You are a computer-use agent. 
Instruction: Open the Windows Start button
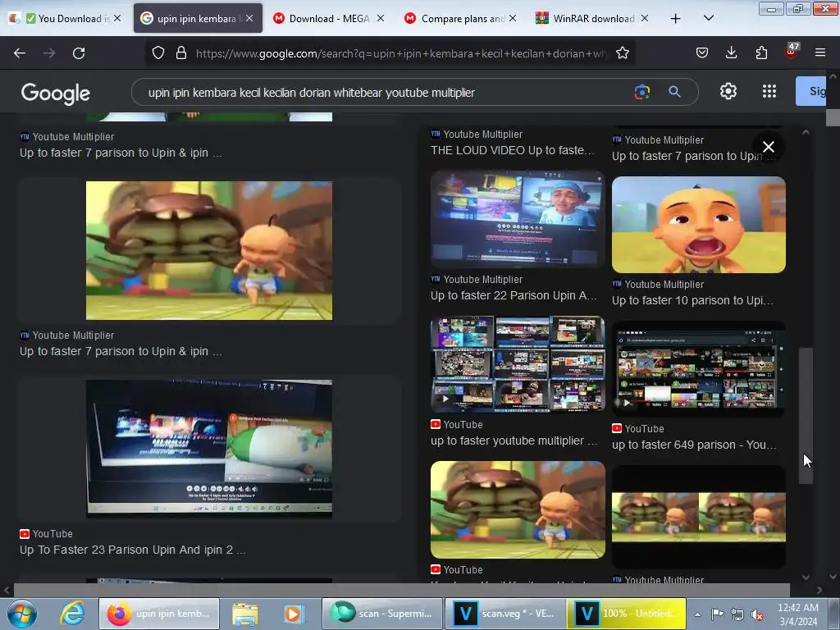22,614
